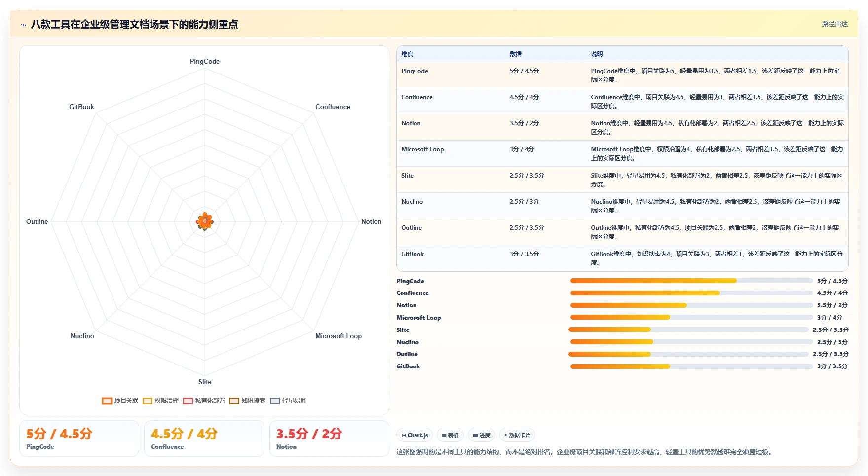The width and height of the screenshot is (868, 476).
Task: Click the PingCode axis label on radar chart
Action: tap(205, 62)
